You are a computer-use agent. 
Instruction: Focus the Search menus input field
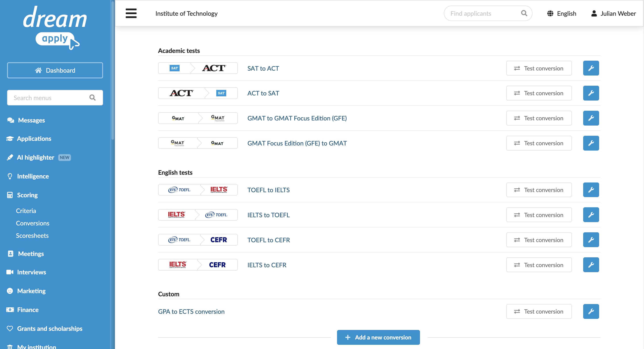pos(55,98)
